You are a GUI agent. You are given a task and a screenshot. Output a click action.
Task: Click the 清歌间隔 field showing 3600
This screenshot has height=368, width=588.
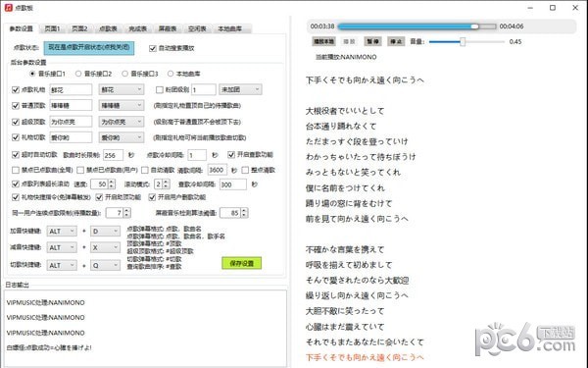pyautogui.click(x=218, y=170)
